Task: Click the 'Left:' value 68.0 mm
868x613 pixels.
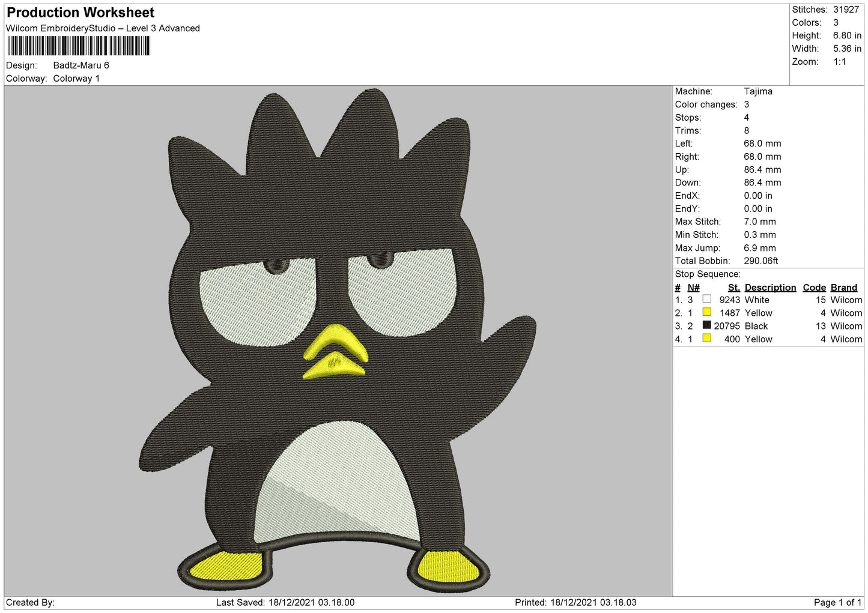Action: pyautogui.click(x=762, y=143)
